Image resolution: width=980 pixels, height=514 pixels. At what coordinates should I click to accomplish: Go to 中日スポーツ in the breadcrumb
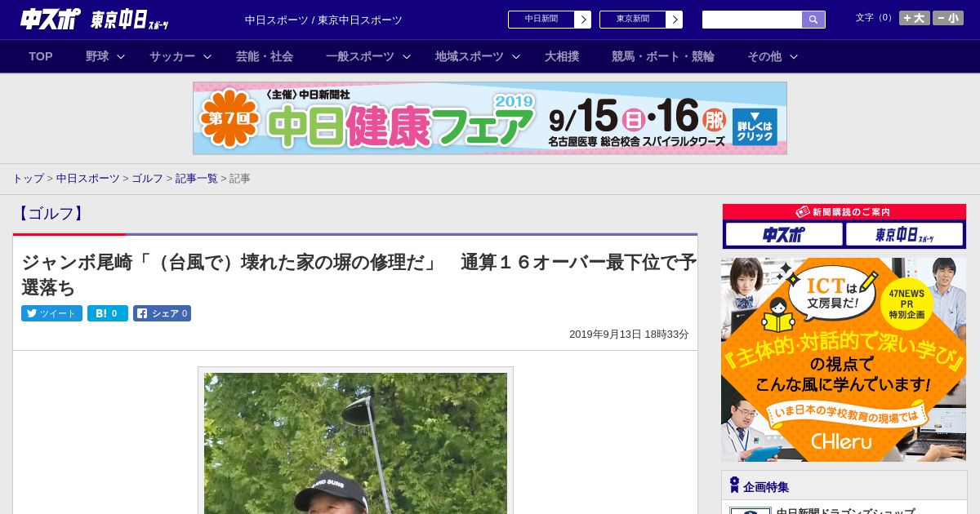click(x=88, y=178)
